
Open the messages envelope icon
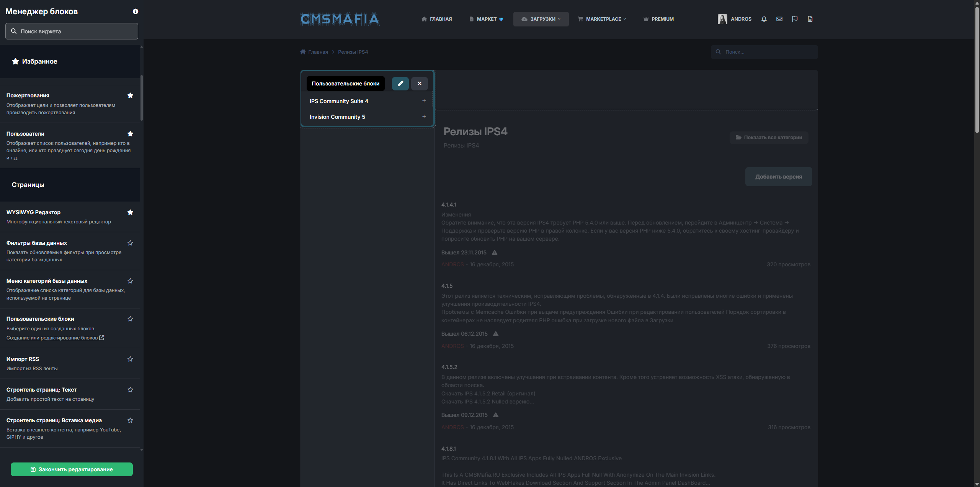tap(779, 19)
